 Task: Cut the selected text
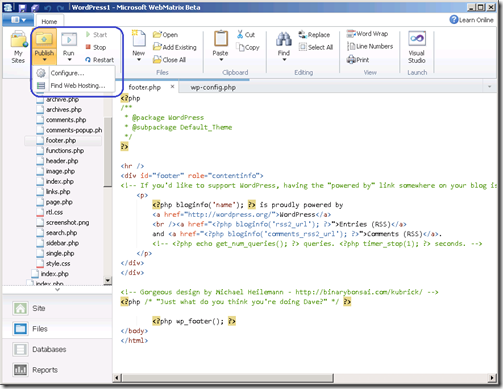pos(246,34)
